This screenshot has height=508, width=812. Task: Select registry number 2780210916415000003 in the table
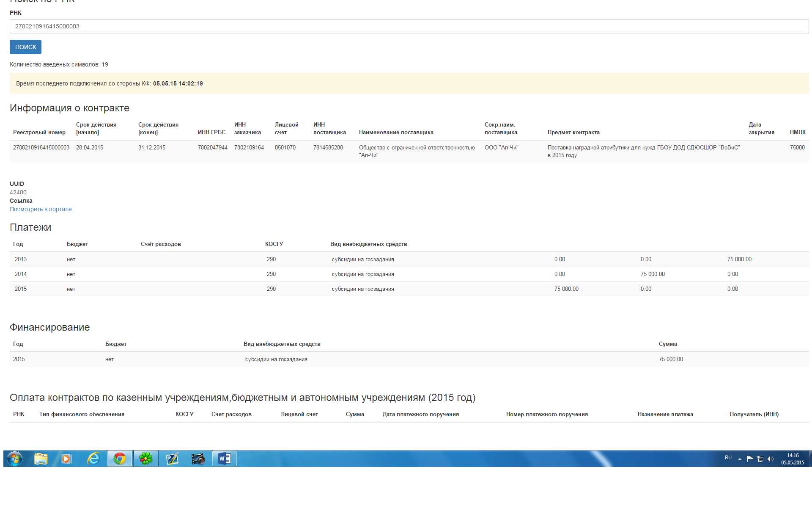pyautogui.click(x=41, y=147)
